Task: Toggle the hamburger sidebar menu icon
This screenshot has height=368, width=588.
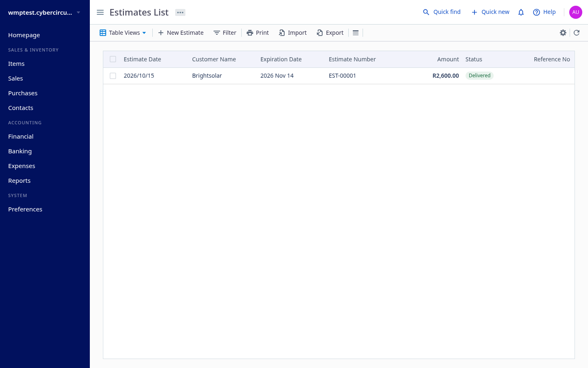Action: pyautogui.click(x=100, y=12)
